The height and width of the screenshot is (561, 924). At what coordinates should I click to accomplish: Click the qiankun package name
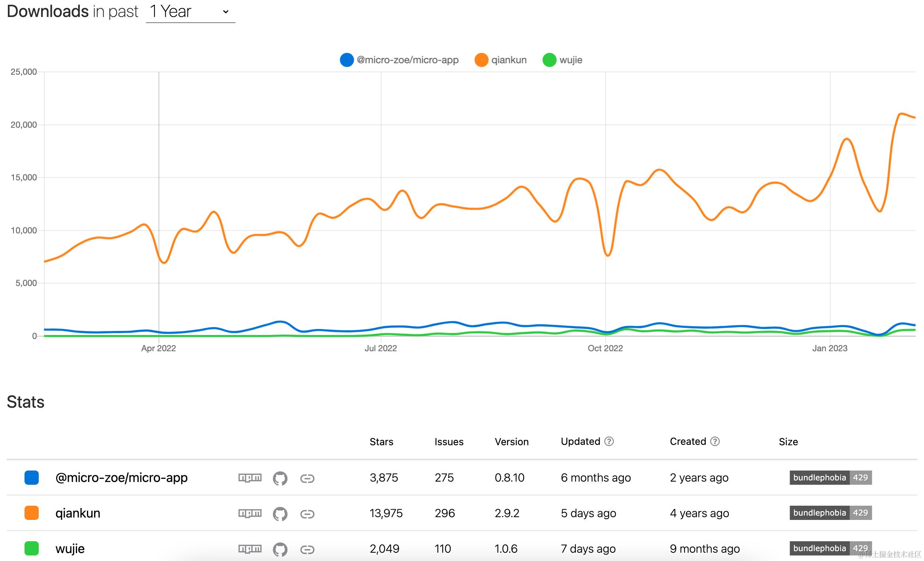pos(78,513)
